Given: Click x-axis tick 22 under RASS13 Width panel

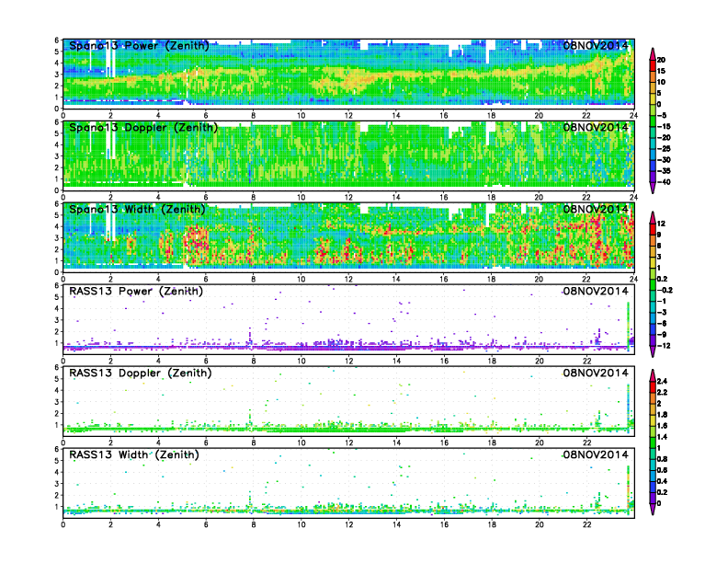Looking at the screenshot, I should (586, 525).
